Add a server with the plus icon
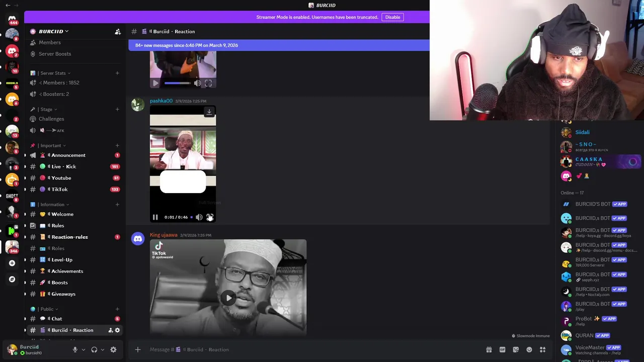The width and height of the screenshot is (644, 362). pos(12,263)
